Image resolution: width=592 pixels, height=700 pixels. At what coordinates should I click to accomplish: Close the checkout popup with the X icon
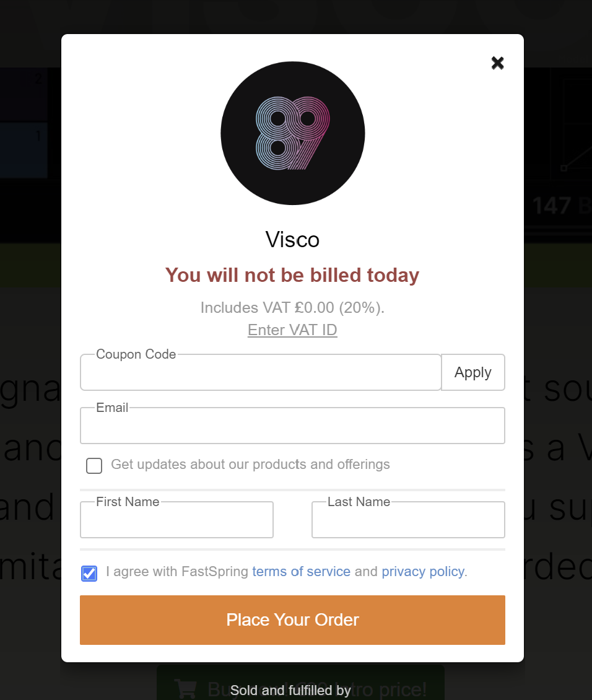point(497,63)
